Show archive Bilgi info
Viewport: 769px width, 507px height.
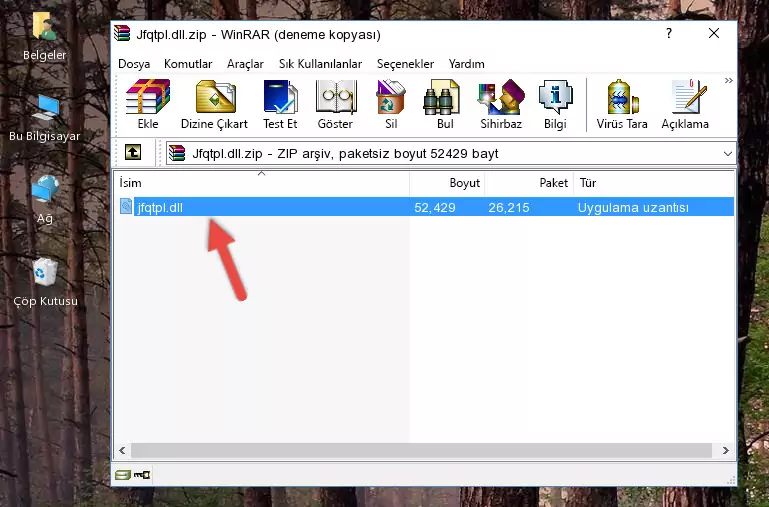pyautogui.click(x=555, y=104)
